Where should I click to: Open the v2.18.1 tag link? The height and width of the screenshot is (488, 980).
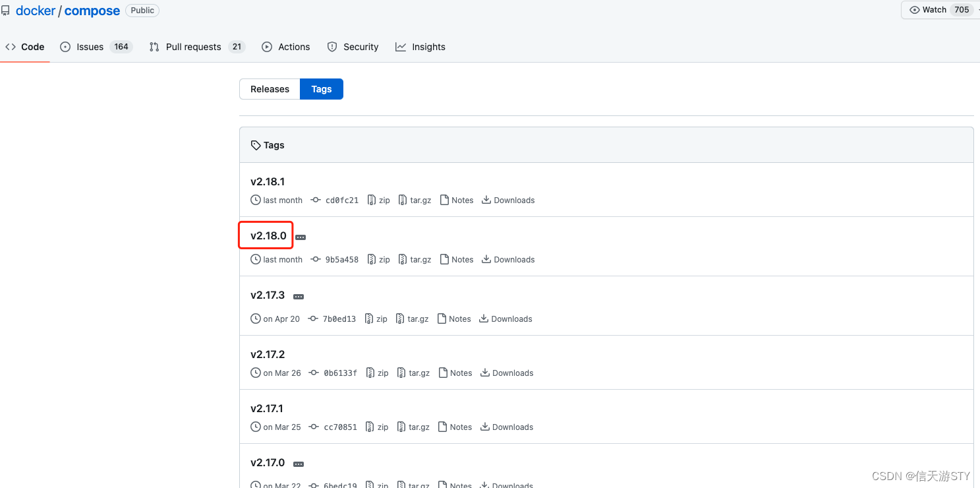[268, 181]
